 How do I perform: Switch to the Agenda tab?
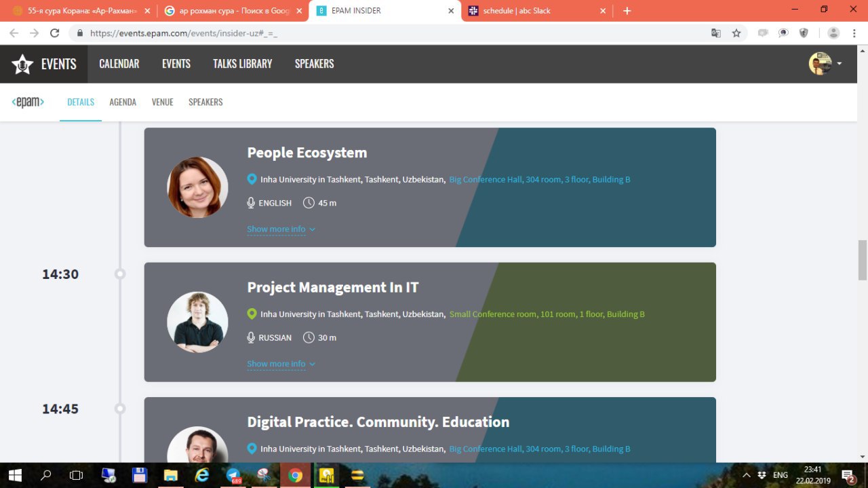tap(123, 102)
